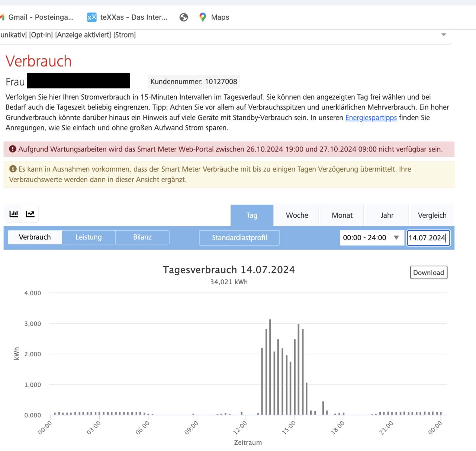Select the Monat tab
The width and height of the screenshot is (476, 451).
[342, 215]
